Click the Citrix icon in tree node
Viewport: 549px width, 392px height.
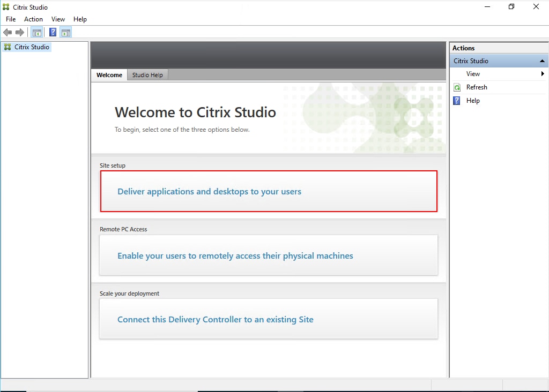8,47
